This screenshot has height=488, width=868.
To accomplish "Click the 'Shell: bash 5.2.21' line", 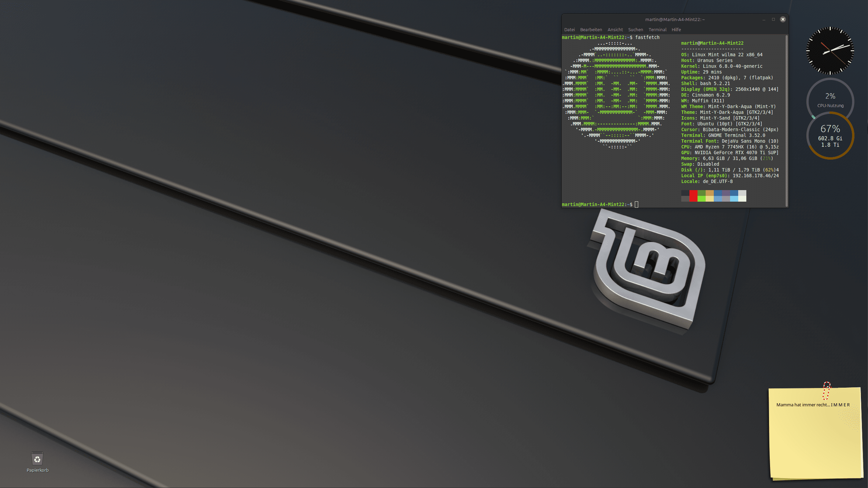I will coord(705,83).
